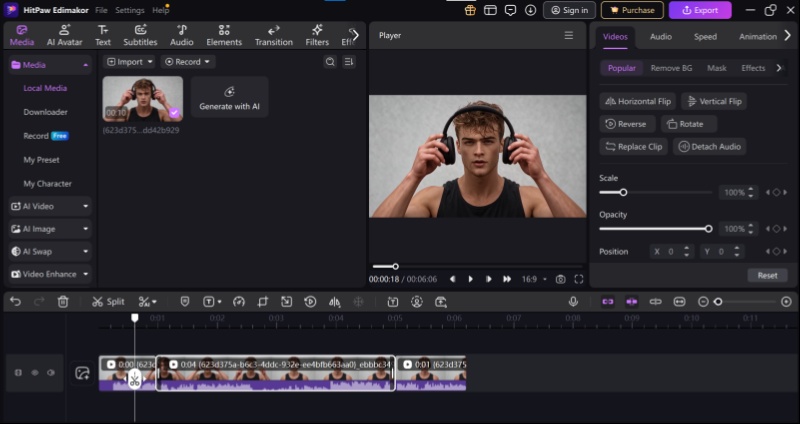
Task: Toggle track lock icon on timeline
Action: point(18,372)
